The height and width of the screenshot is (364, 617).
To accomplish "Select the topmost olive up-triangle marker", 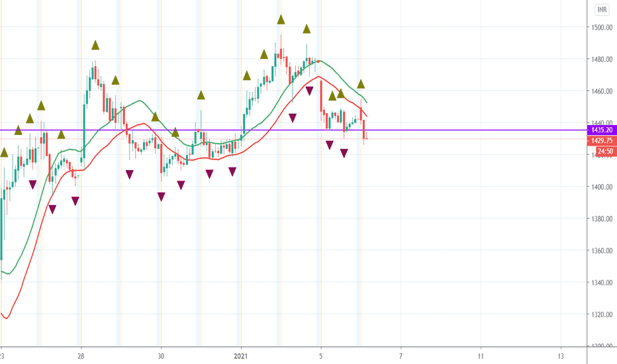I will click(281, 20).
